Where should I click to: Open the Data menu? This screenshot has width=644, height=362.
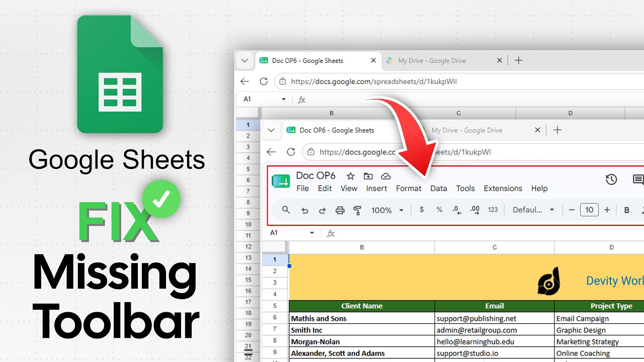(439, 188)
